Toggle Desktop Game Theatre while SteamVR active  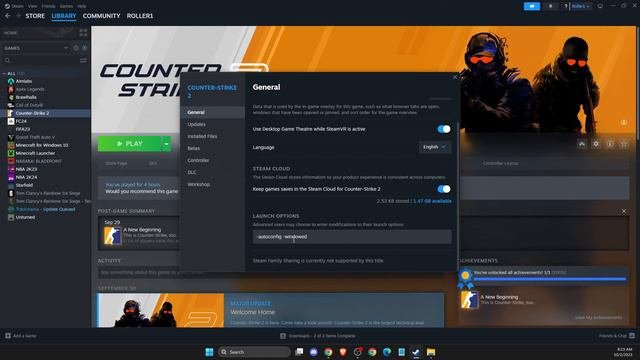[x=444, y=129]
